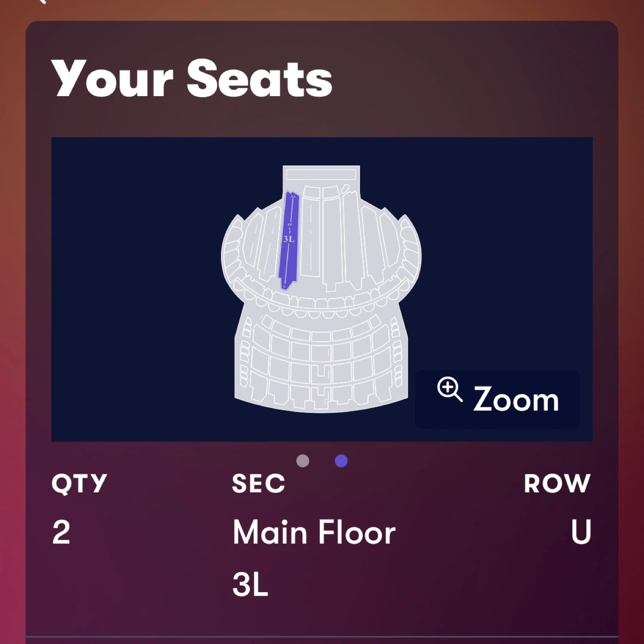Go back using the top-left arrow

pos(40,1)
